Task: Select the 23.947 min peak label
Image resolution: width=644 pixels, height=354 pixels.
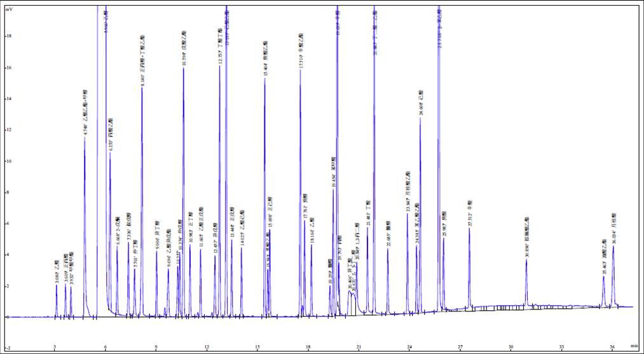Action: pos(408,192)
